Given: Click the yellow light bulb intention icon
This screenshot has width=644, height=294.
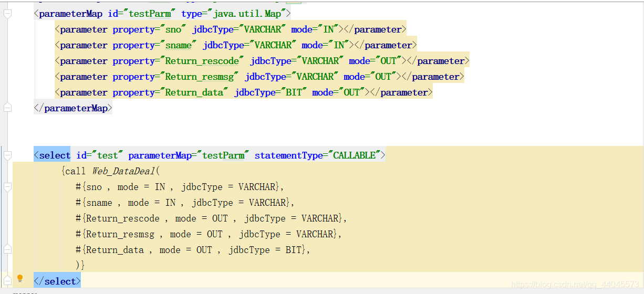Looking at the screenshot, I should [x=20, y=278].
